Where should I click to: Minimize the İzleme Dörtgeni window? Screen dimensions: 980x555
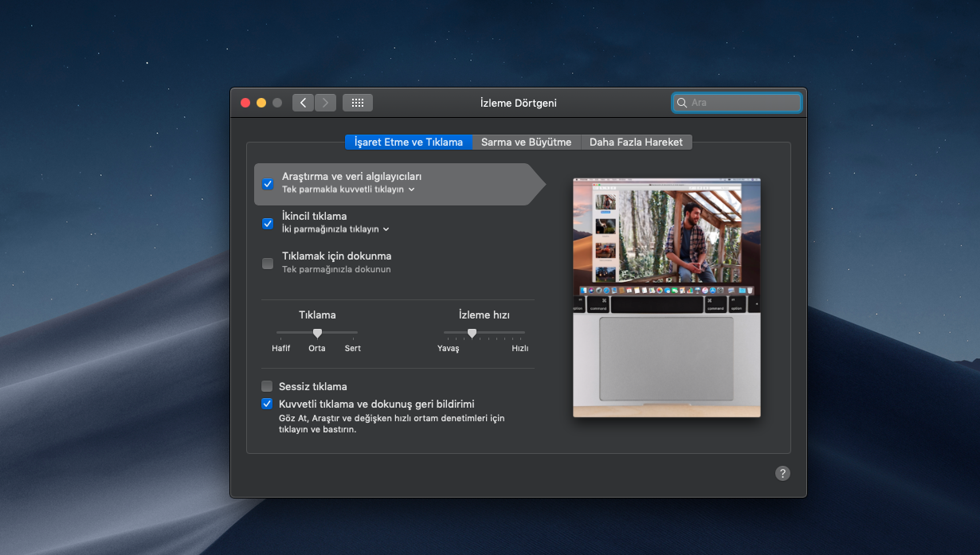pos(261,103)
